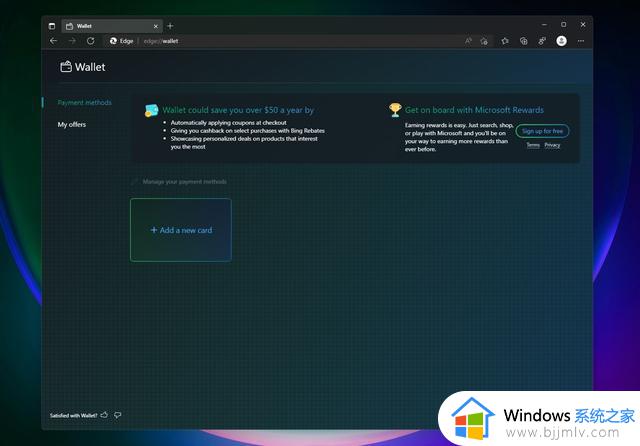
Task: Click the Read aloud icon
Action: 468,41
